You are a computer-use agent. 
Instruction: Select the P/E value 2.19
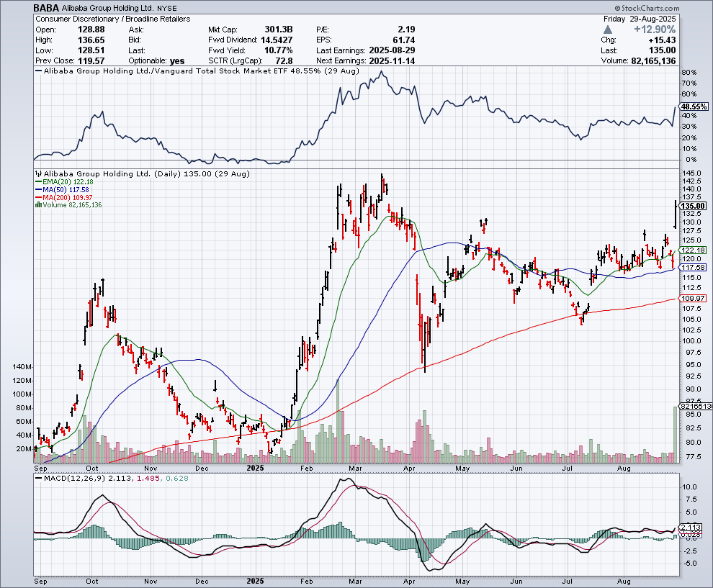pyautogui.click(x=406, y=30)
